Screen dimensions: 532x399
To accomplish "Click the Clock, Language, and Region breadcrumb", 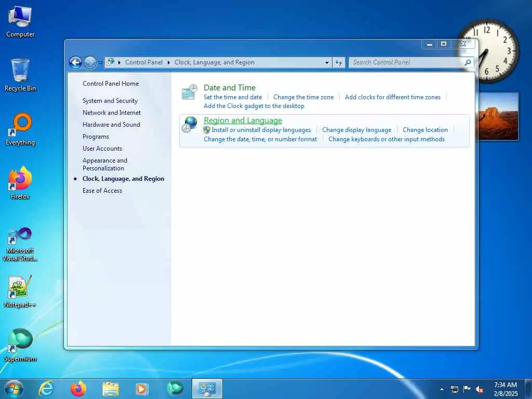I will click(x=215, y=62).
